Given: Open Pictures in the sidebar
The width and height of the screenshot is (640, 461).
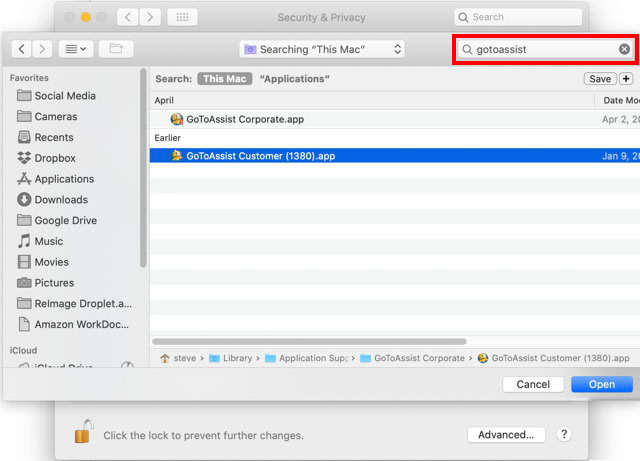Looking at the screenshot, I should click(x=46, y=283).
